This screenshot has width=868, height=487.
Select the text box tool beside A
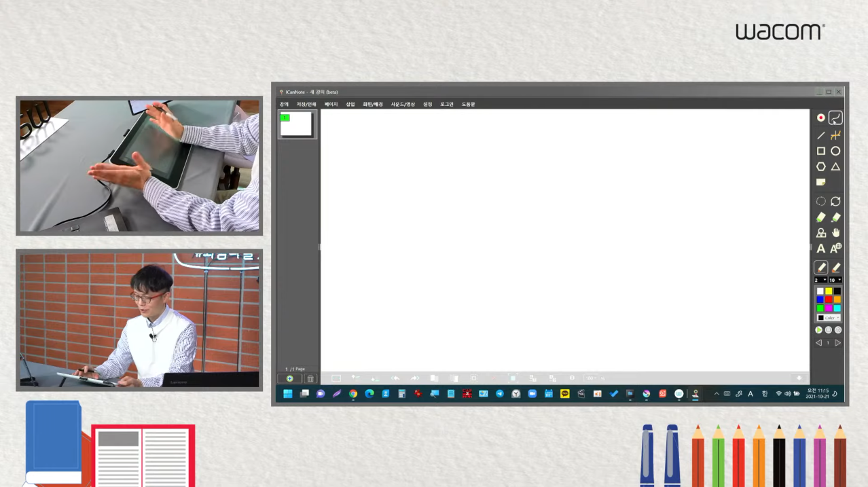[835, 249]
